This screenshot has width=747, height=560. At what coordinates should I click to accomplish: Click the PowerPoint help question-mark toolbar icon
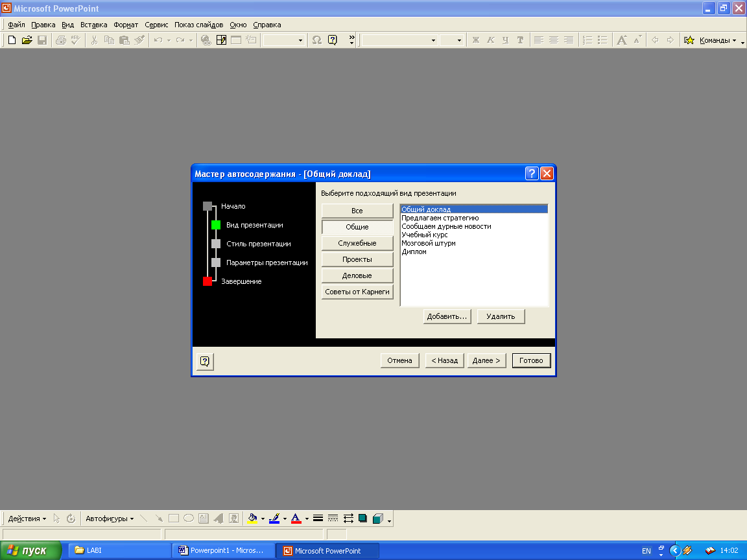click(x=332, y=40)
